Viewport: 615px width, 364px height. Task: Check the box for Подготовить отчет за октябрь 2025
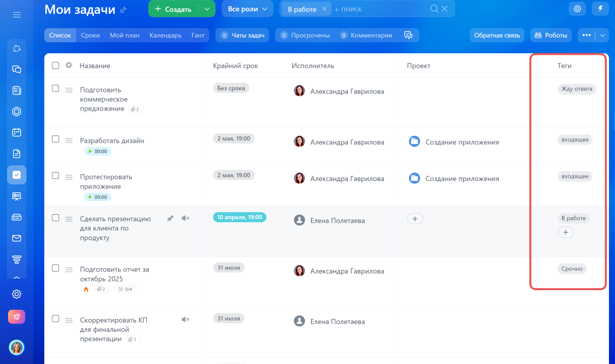coord(56,268)
